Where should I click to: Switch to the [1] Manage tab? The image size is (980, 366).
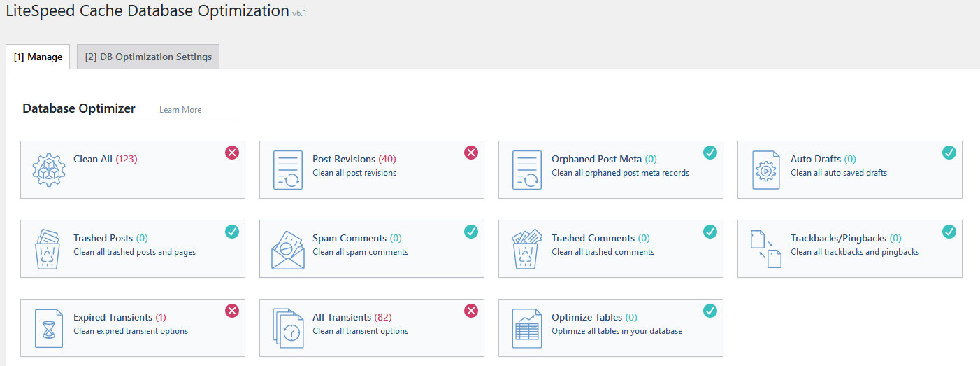coord(38,57)
